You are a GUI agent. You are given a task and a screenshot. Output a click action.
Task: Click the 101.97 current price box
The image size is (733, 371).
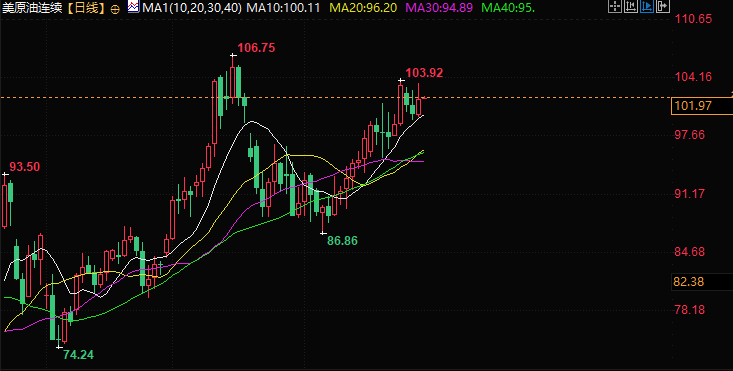701,106
